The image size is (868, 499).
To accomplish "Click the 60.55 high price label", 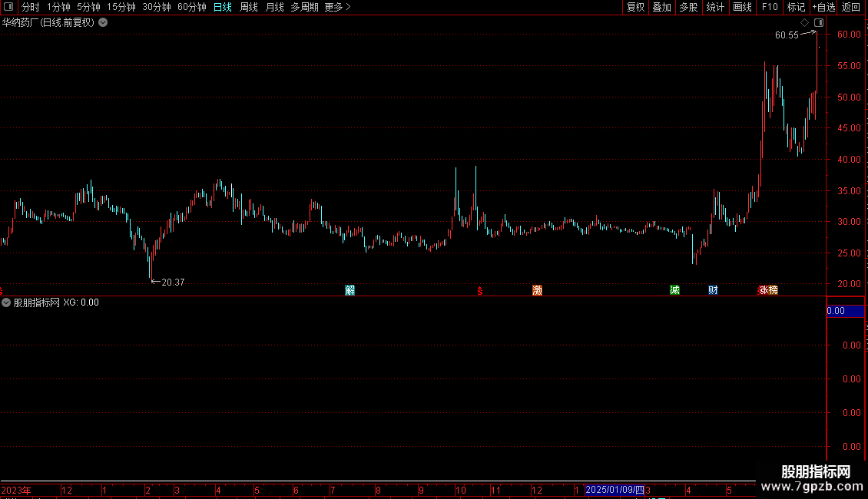I will [787, 35].
